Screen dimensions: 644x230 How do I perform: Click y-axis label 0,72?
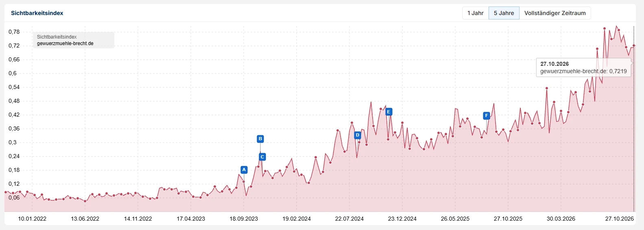click(x=14, y=46)
